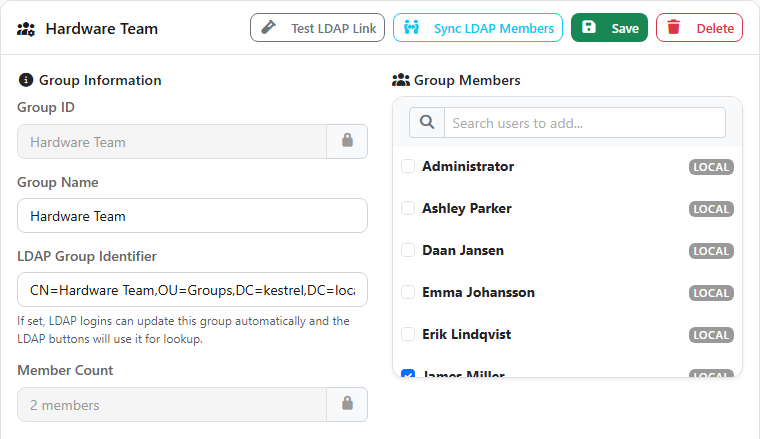Click the Ashley Parker member name
Image resolution: width=760 pixels, height=439 pixels.
tap(467, 208)
